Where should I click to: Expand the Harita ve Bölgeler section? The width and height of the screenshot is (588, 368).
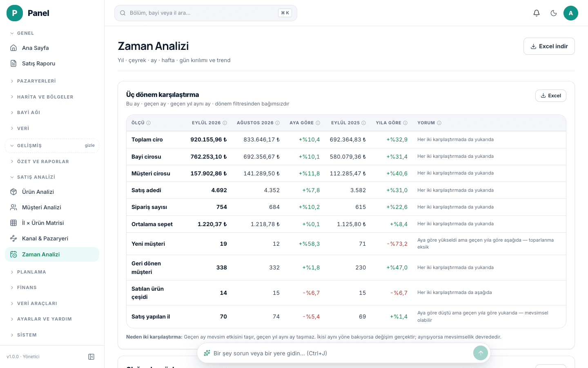pyautogui.click(x=52, y=97)
